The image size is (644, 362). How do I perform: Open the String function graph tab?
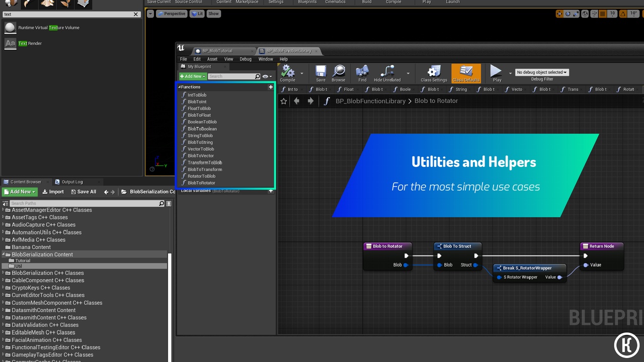coord(457,89)
